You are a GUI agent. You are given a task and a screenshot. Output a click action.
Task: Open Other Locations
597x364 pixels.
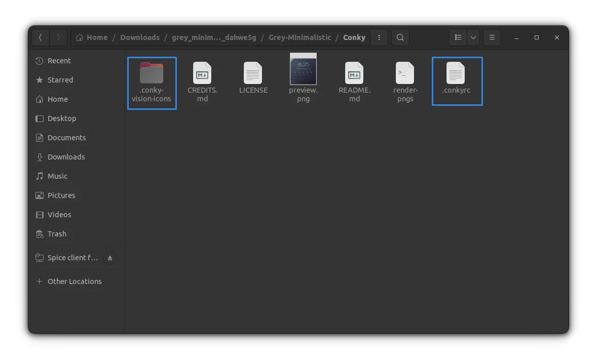[74, 281]
